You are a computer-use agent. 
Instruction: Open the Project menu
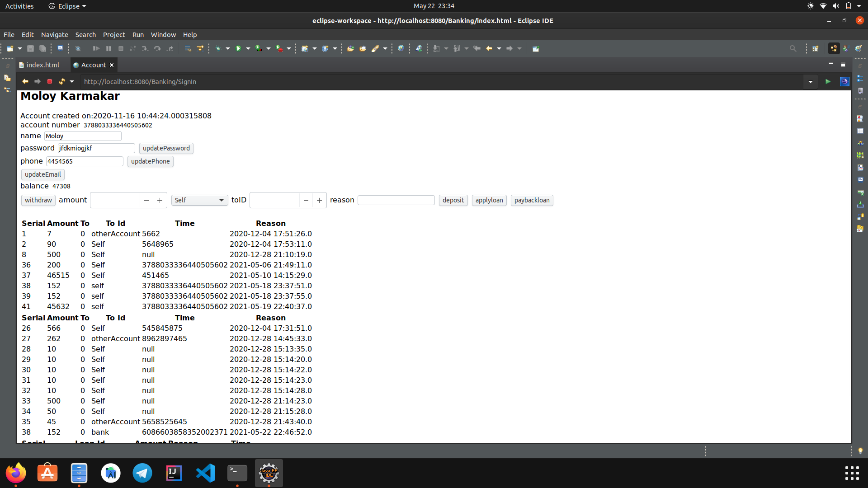pos(114,35)
